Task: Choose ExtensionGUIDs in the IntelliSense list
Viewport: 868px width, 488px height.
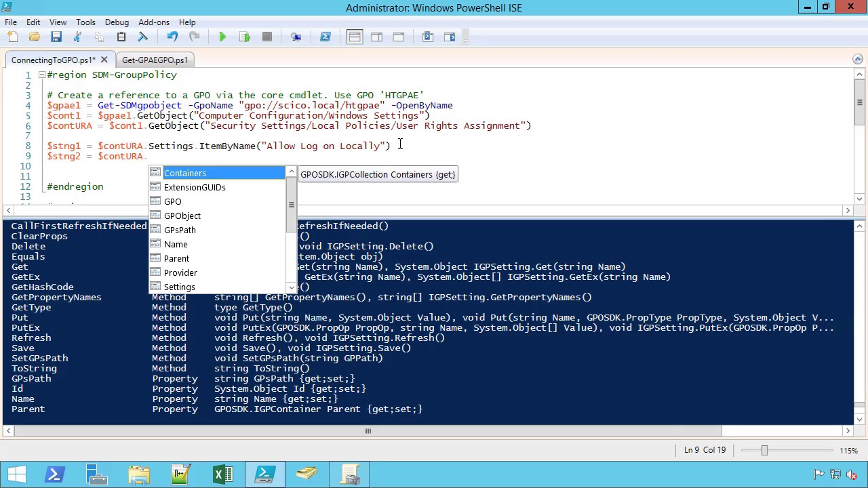Action: point(217,187)
